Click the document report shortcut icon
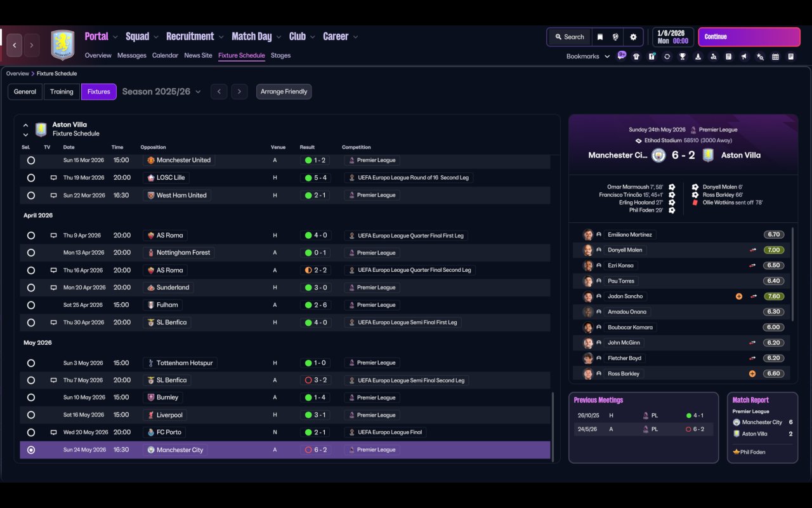 (728, 57)
